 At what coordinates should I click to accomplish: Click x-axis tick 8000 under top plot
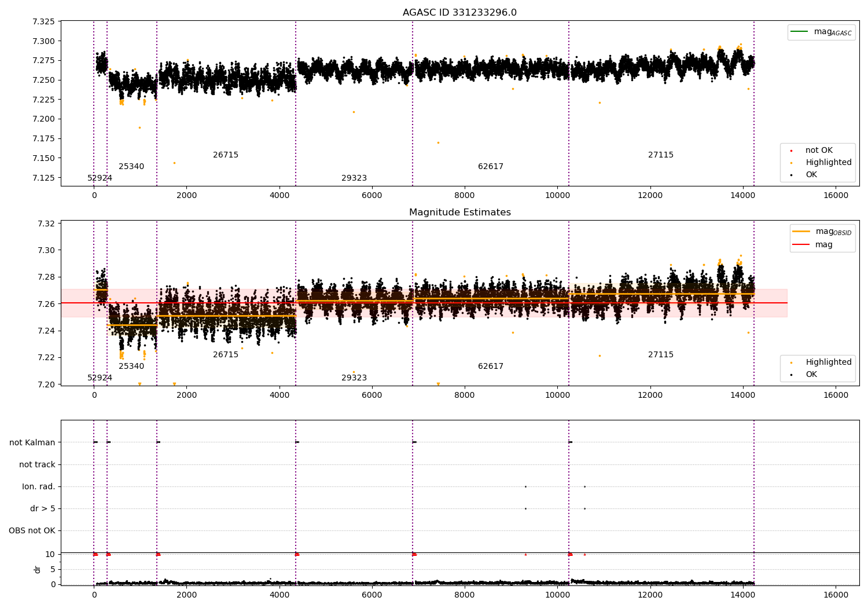(x=465, y=196)
